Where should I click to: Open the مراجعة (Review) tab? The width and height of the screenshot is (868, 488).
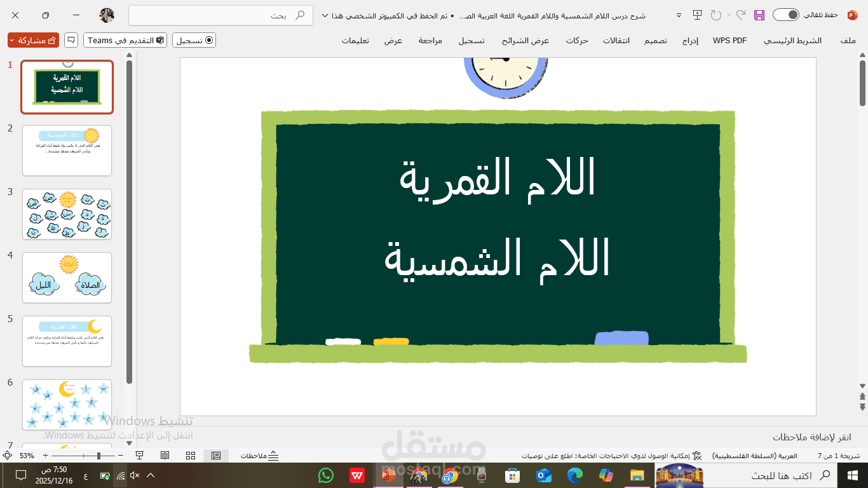click(430, 41)
